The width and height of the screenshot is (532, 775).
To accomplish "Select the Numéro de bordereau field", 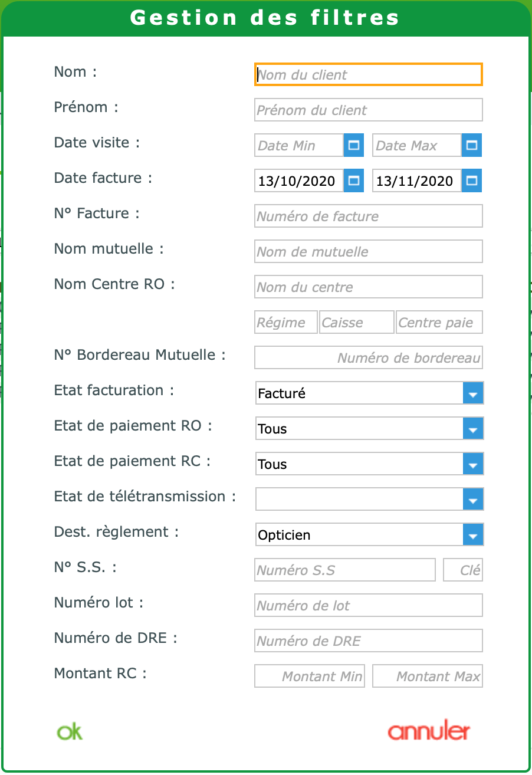I will (369, 357).
